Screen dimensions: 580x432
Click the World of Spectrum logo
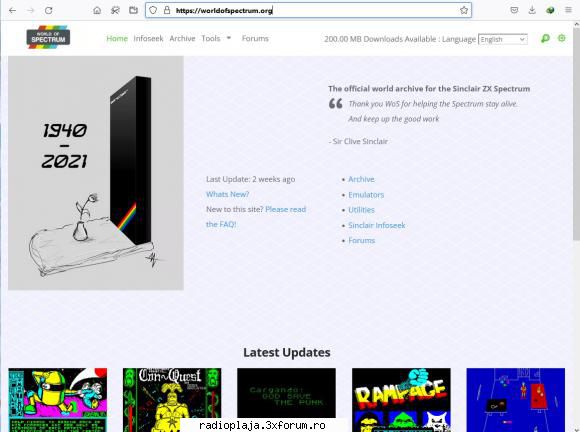pyautogui.click(x=48, y=37)
